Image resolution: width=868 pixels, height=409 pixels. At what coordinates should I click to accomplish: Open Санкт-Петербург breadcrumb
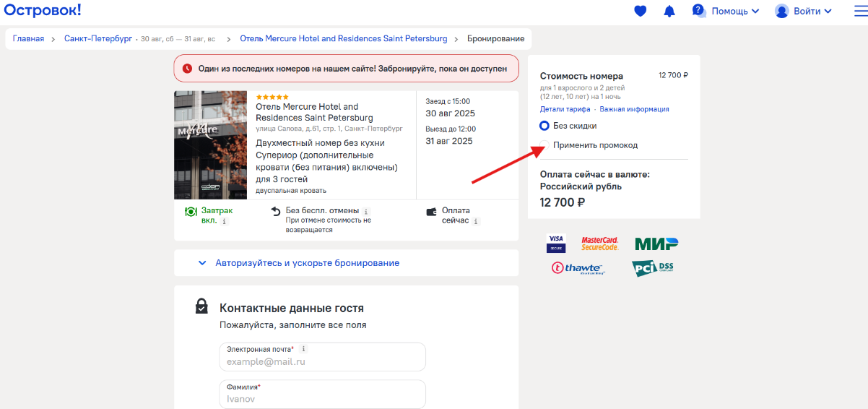(98, 38)
